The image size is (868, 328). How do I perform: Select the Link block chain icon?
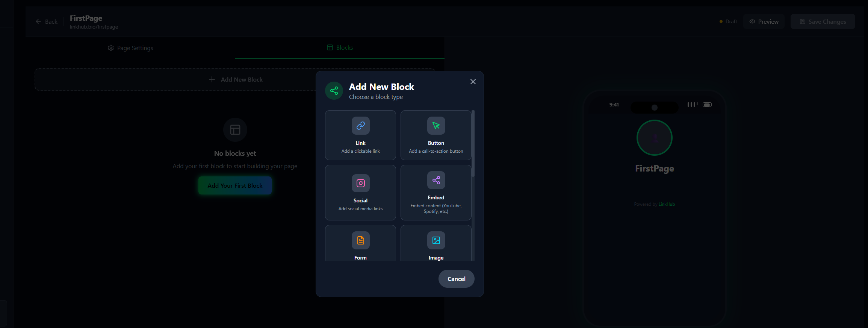(360, 126)
